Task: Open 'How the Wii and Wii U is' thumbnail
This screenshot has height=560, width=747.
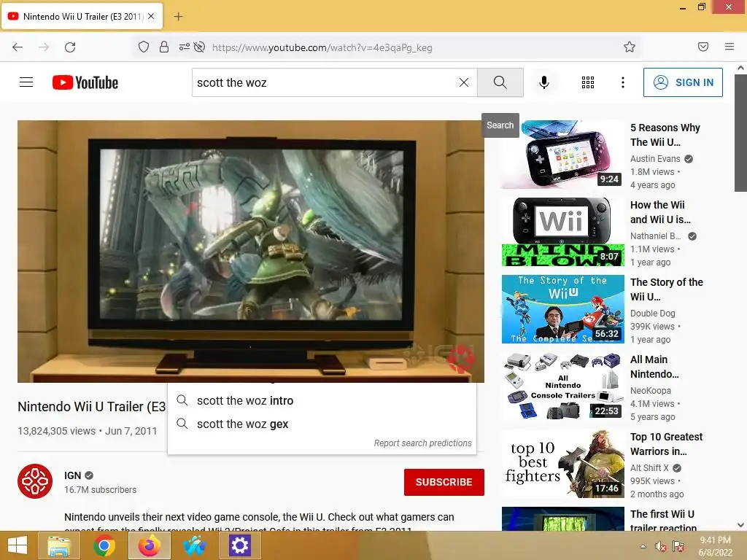Action: [562, 231]
